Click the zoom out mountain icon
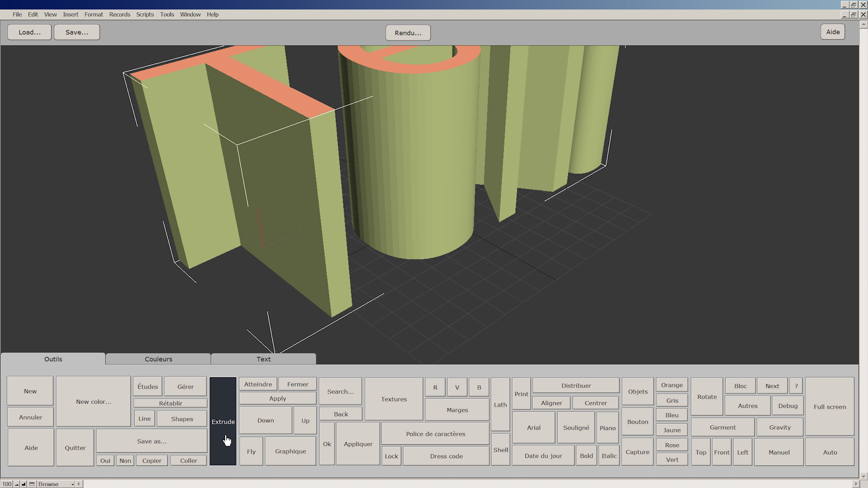The width and height of the screenshot is (868, 488). [x=17, y=484]
